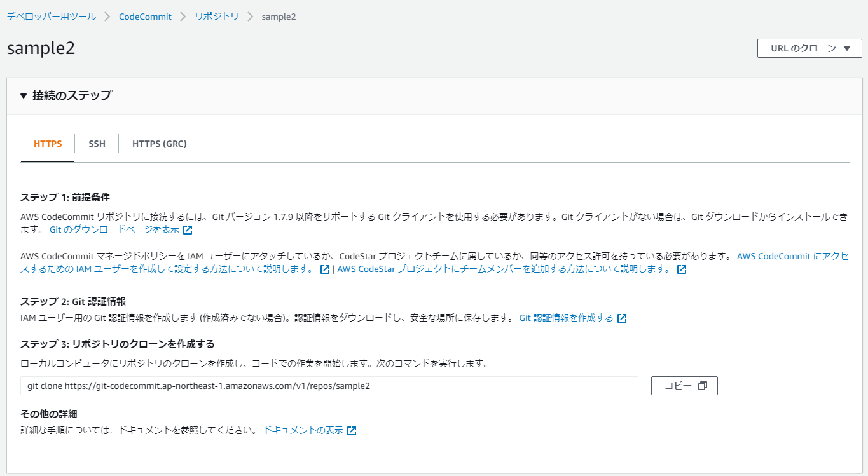Select the git clone command field
868x476 pixels.
(329, 385)
